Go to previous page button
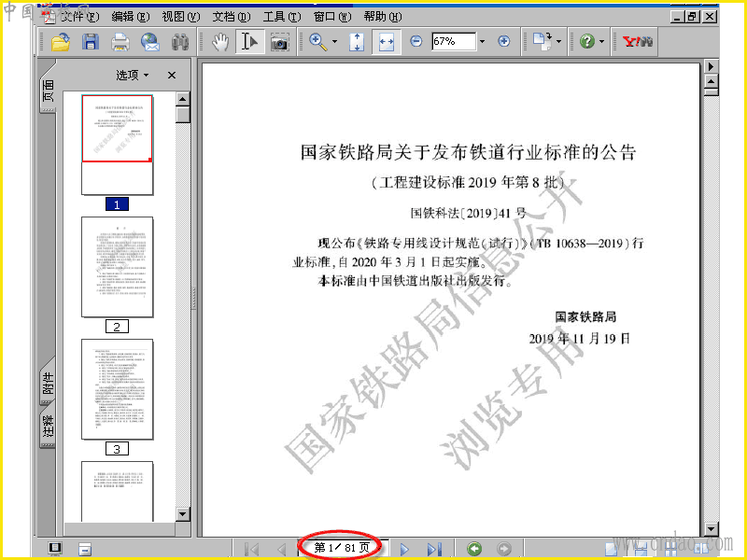 click(282, 549)
